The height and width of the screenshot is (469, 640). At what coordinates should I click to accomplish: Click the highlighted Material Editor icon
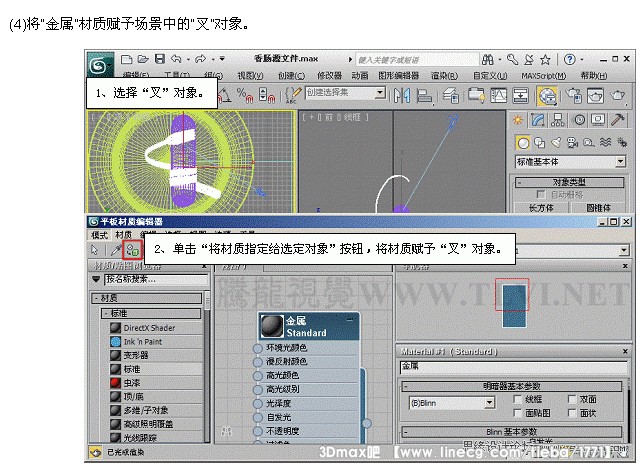(x=547, y=96)
